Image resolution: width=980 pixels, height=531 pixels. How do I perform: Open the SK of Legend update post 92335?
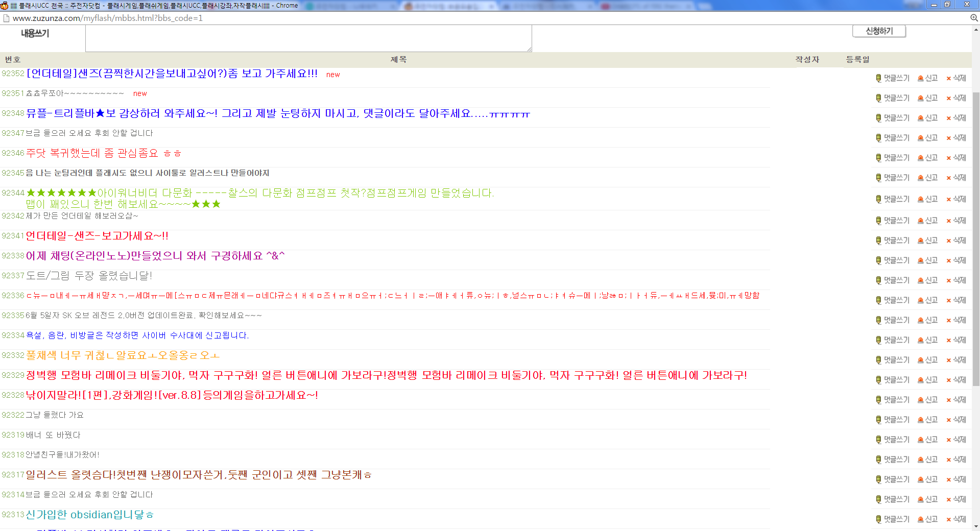pyautogui.click(x=144, y=316)
